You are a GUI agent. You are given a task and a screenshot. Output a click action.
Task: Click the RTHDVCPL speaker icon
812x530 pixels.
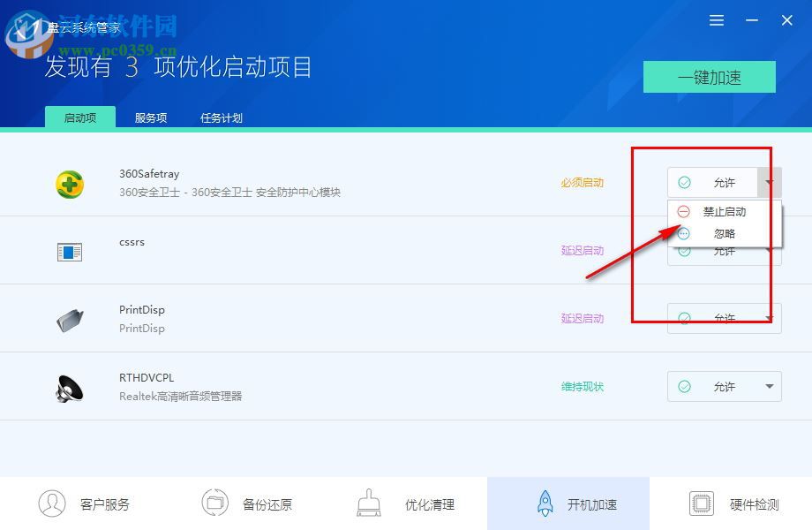[x=70, y=386]
